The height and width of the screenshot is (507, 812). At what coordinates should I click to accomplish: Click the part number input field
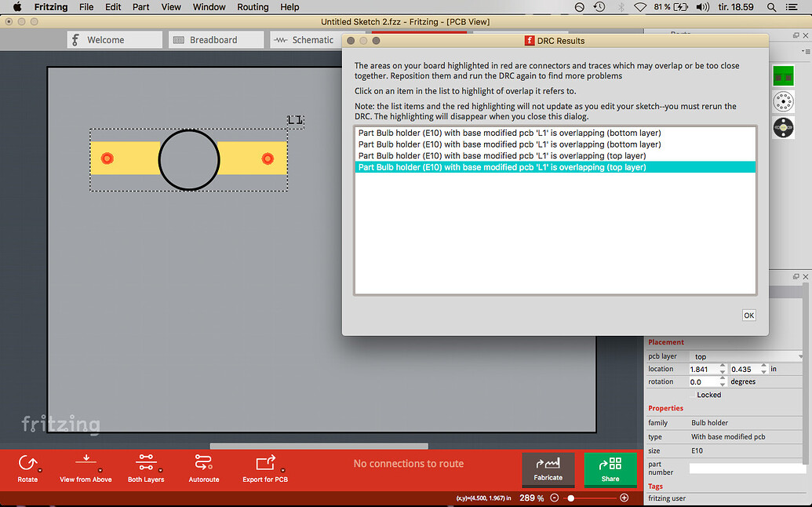(746, 469)
